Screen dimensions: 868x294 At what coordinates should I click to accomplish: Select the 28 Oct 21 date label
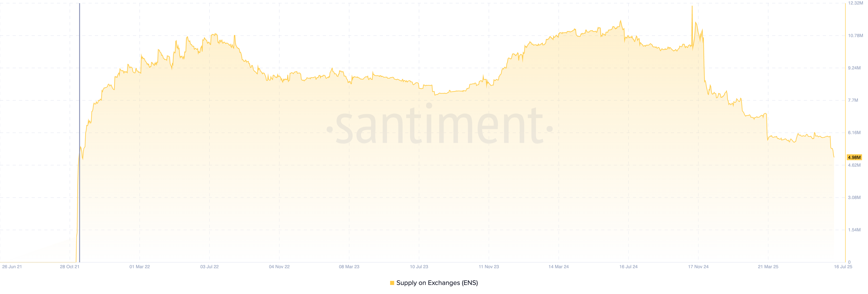click(69, 267)
